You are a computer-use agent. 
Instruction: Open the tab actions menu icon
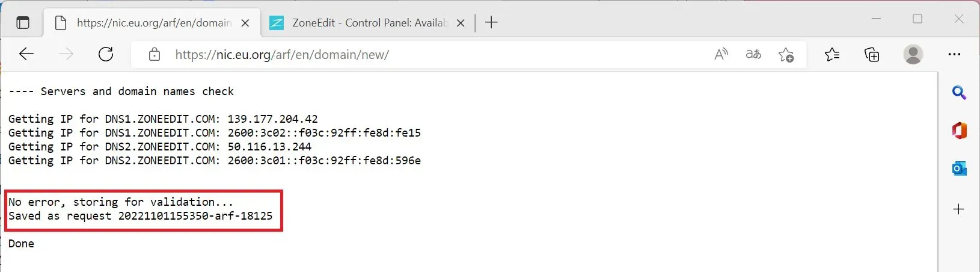23,23
